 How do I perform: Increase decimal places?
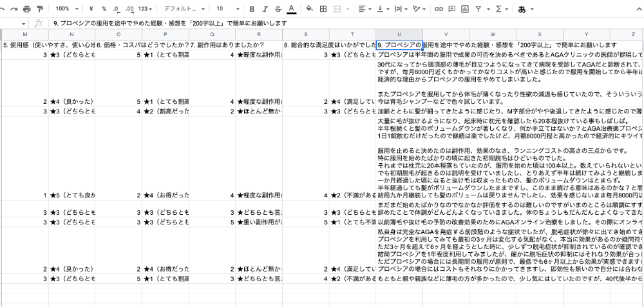[x=130, y=8]
